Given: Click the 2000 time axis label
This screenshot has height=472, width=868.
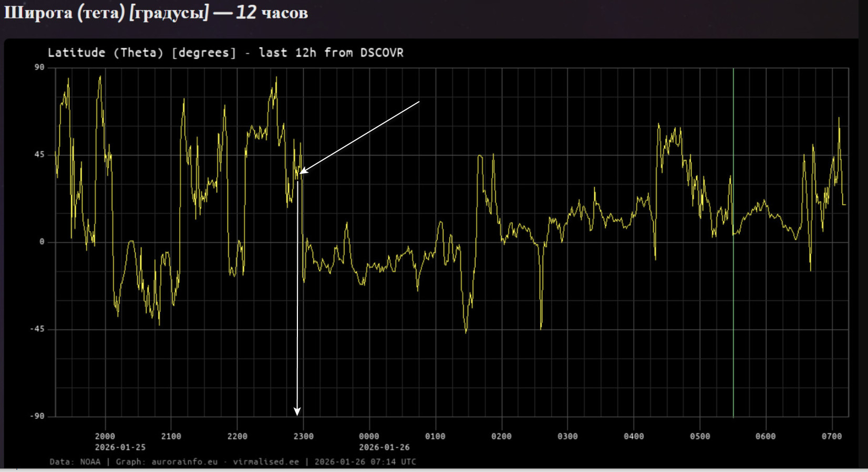Looking at the screenshot, I should (105, 436).
